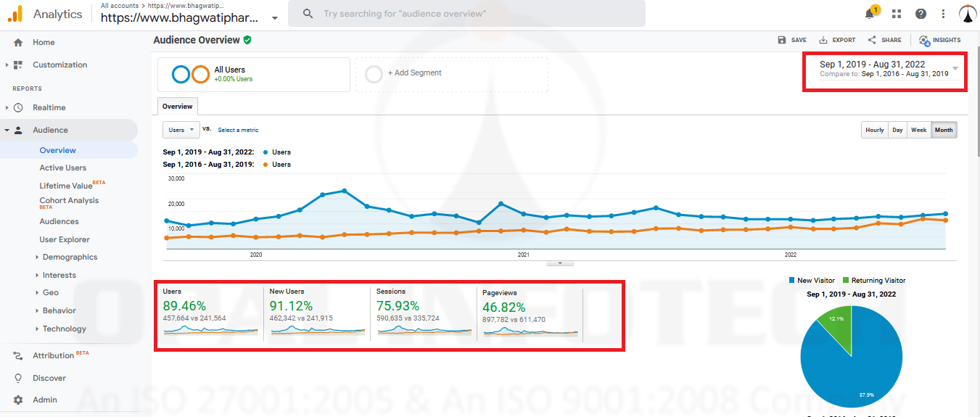The height and width of the screenshot is (417, 980).
Task: Click the green verified shield icon
Action: point(247,40)
